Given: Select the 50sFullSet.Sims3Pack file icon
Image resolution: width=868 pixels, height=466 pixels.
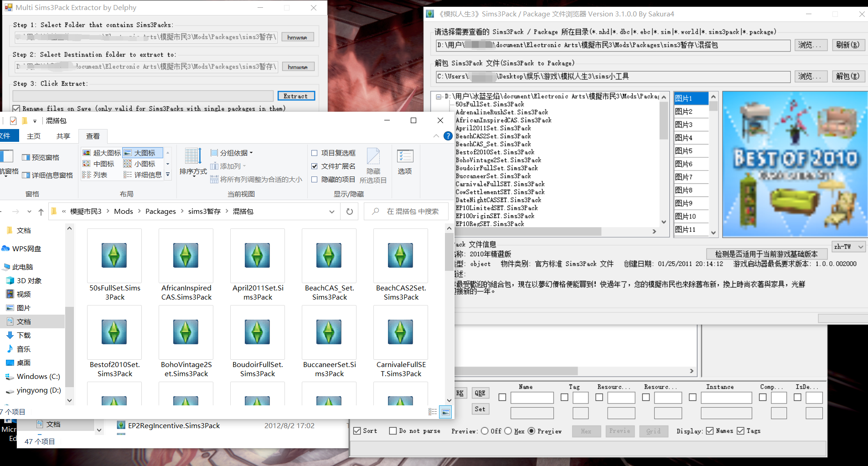Looking at the screenshot, I should pyautogui.click(x=114, y=255).
